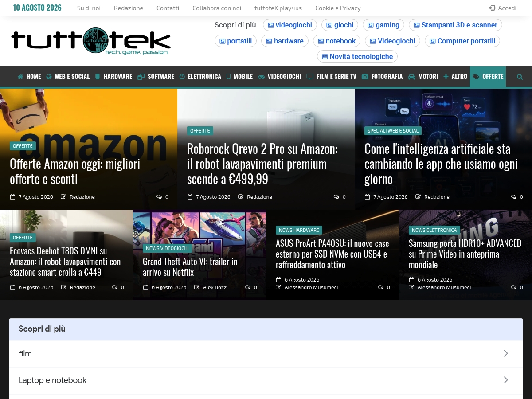Open the Hardware navigation menu
Screen dimensions: 532x399
coord(114,77)
